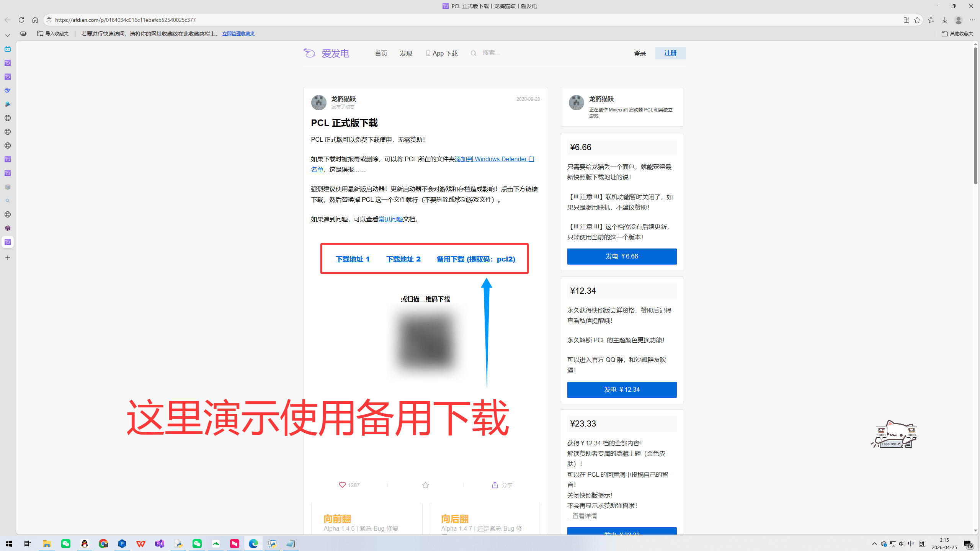Click the page vertical scrollbar thumb

point(975,115)
